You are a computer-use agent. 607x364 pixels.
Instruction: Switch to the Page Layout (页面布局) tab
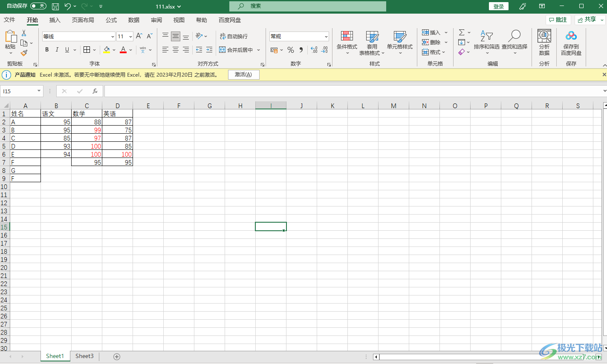83,20
